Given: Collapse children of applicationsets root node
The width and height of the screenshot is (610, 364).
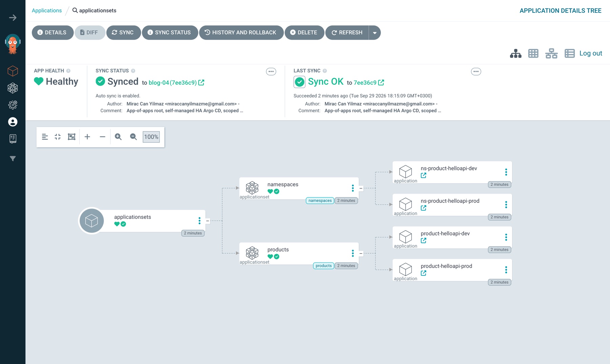Looking at the screenshot, I should click(x=208, y=221).
